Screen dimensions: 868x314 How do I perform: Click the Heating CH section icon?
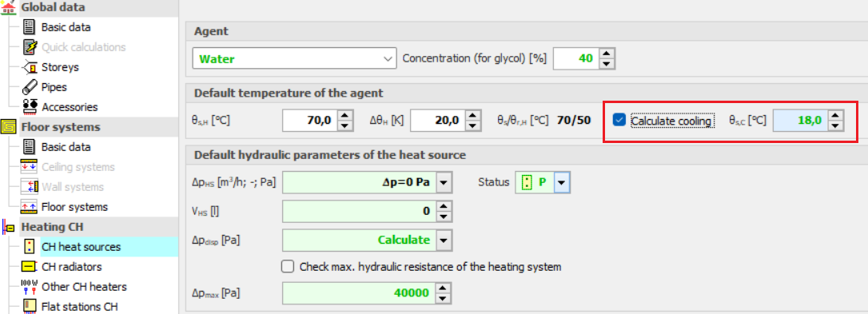click(9, 226)
